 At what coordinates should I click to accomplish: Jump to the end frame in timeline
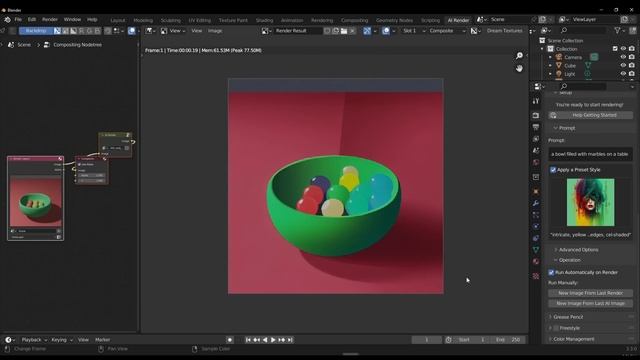tap(290, 340)
